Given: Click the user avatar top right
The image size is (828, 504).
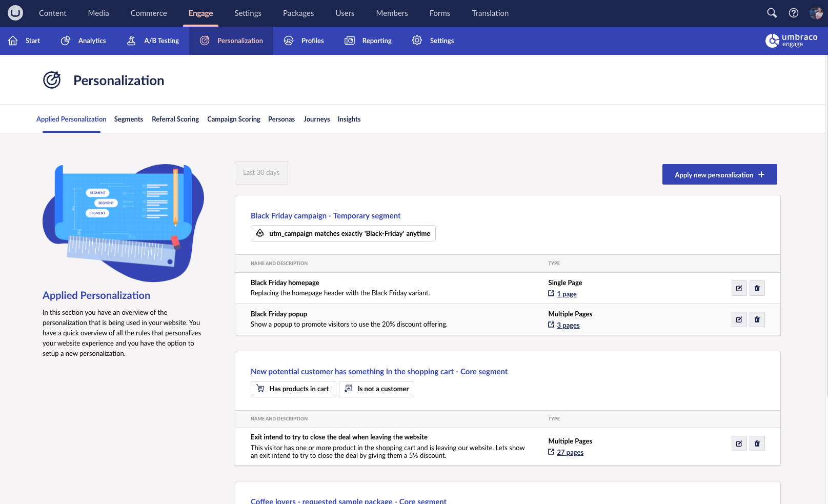Looking at the screenshot, I should [816, 13].
